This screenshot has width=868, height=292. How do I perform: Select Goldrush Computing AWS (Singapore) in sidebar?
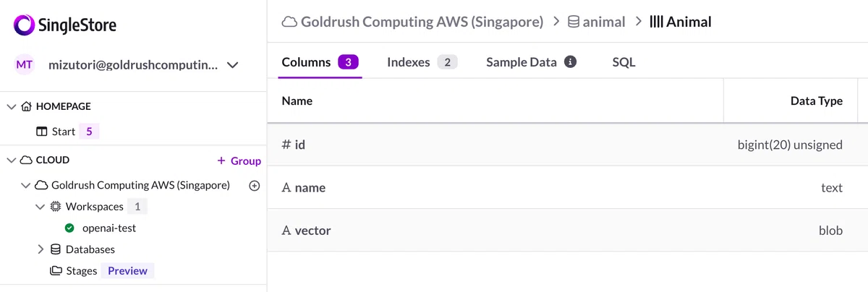[x=140, y=185]
